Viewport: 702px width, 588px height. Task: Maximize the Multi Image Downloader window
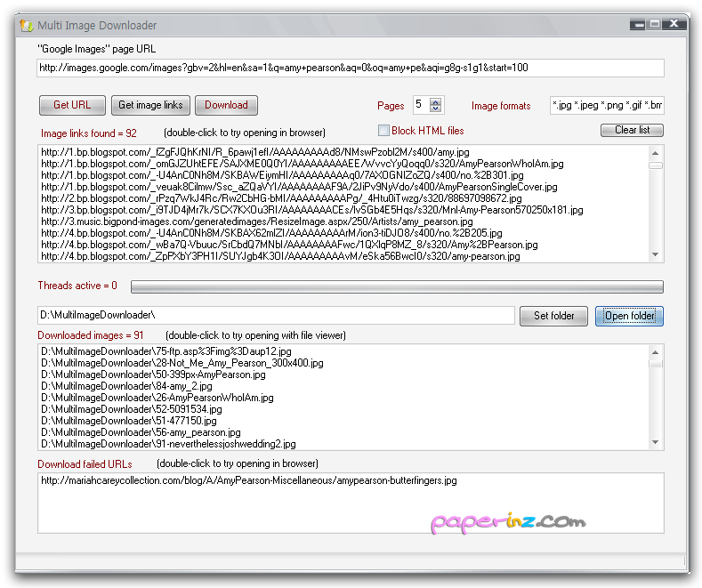(x=655, y=25)
